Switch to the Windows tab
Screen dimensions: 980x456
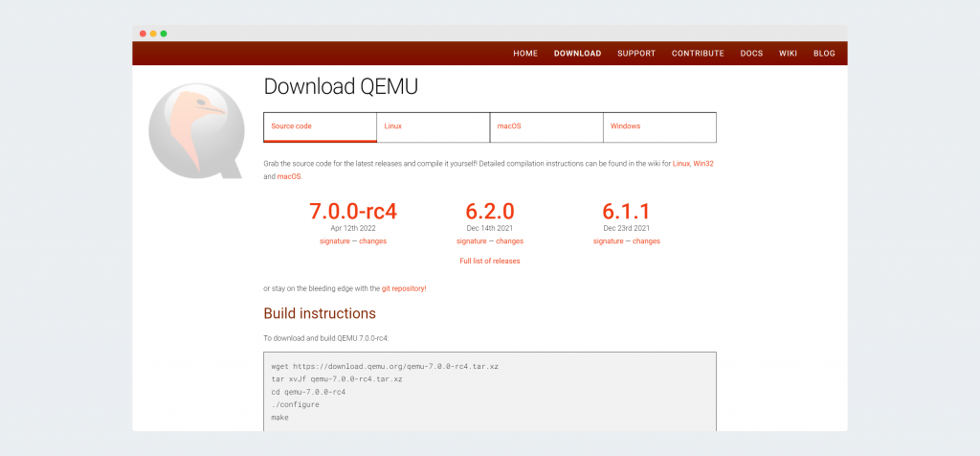point(659,127)
